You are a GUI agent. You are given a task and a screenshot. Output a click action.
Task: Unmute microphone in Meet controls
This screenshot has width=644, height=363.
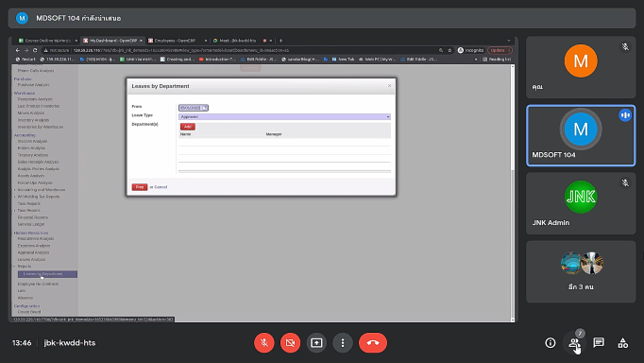(x=264, y=342)
